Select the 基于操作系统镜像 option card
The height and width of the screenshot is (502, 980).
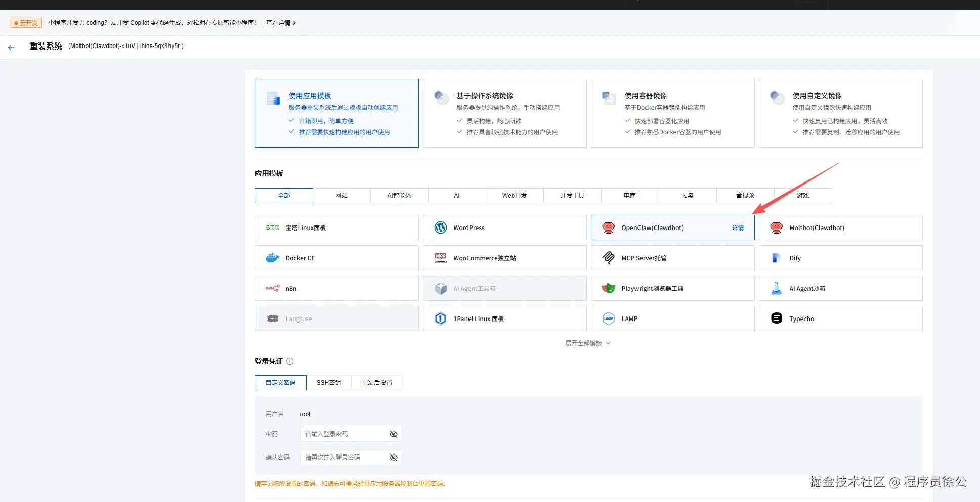[505, 113]
